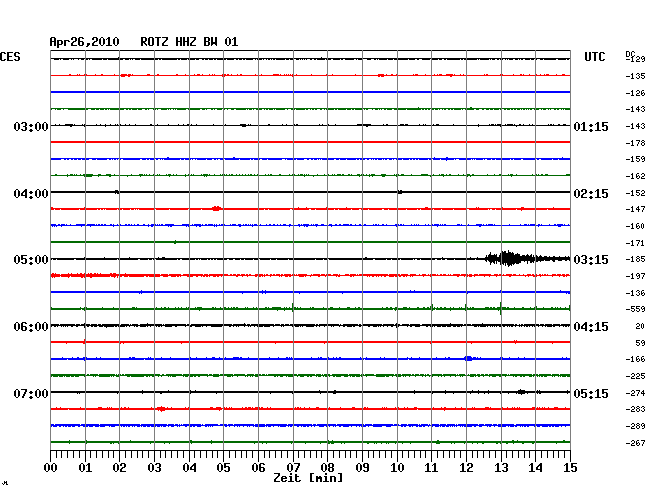This screenshot has height=494, width=650.
Task: Select the 05:00 local time label
Action: [31, 260]
